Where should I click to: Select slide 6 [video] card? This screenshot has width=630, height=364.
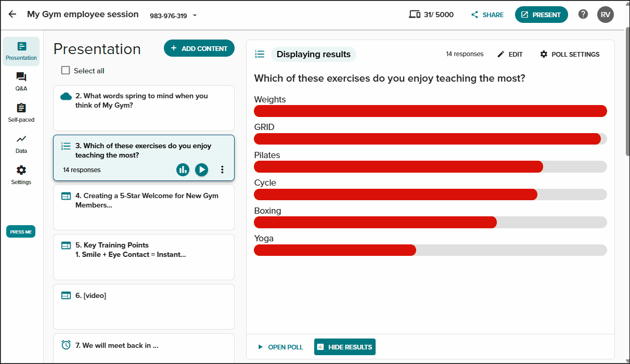pos(144,307)
